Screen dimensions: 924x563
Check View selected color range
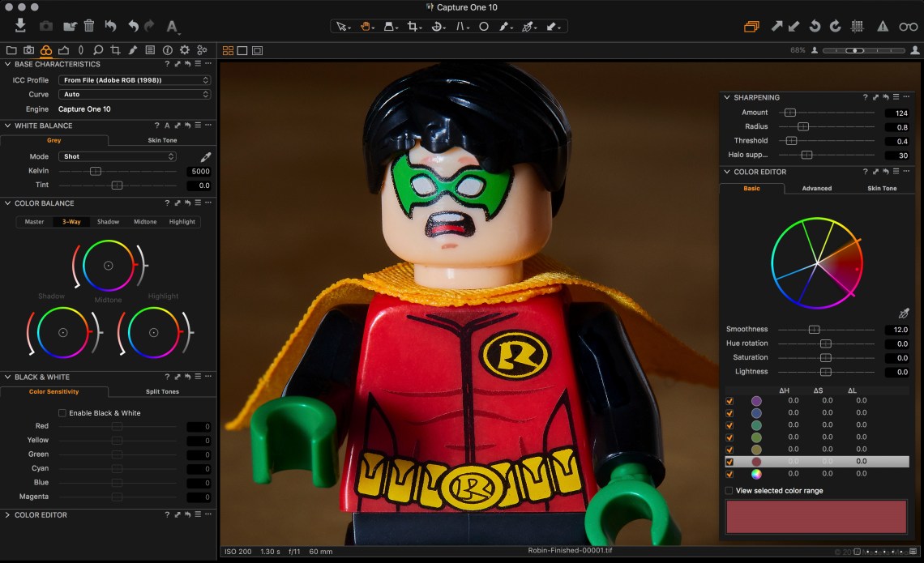[x=729, y=491]
